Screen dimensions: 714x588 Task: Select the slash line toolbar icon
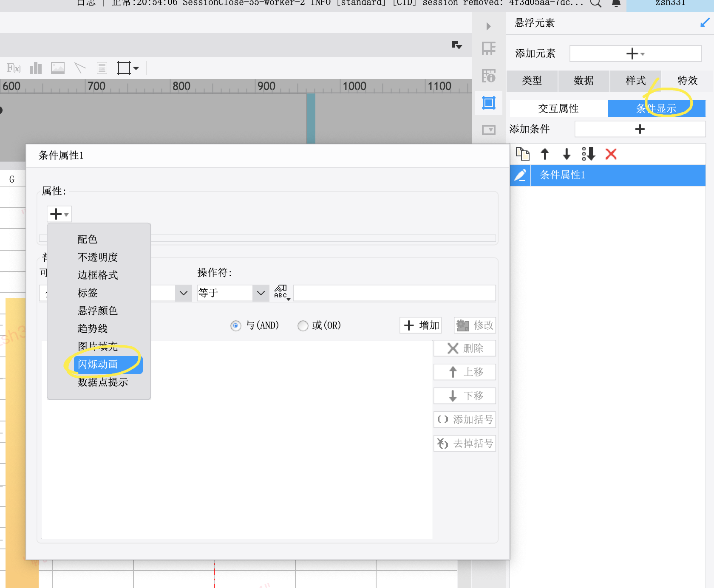tap(80, 68)
